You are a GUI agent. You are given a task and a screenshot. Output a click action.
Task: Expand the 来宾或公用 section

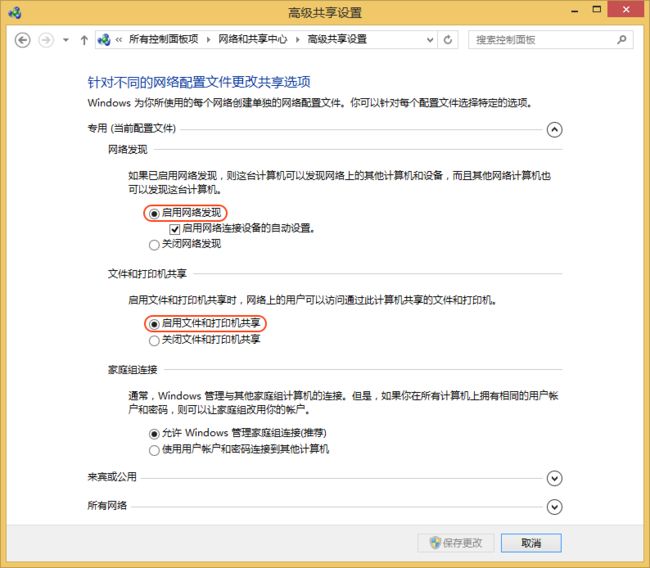(x=554, y=478)
